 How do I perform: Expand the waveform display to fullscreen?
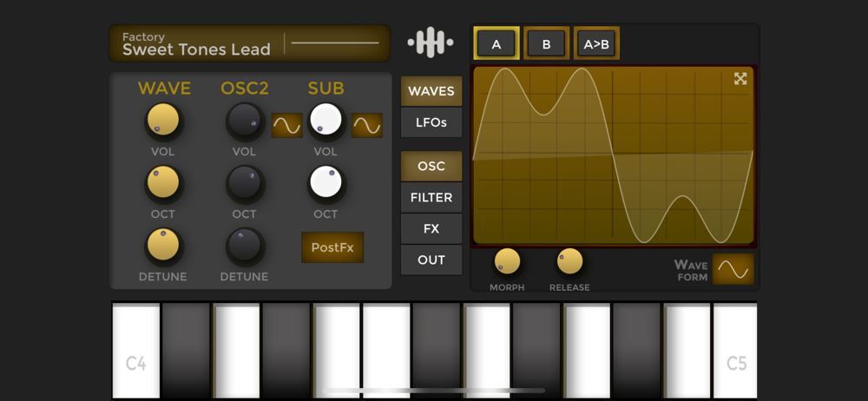tap(740, 79)
